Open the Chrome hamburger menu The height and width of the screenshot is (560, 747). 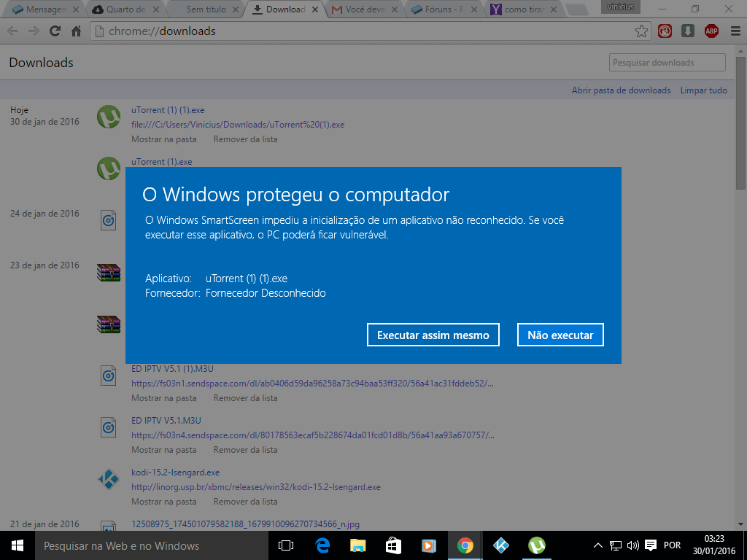(735, 31)
